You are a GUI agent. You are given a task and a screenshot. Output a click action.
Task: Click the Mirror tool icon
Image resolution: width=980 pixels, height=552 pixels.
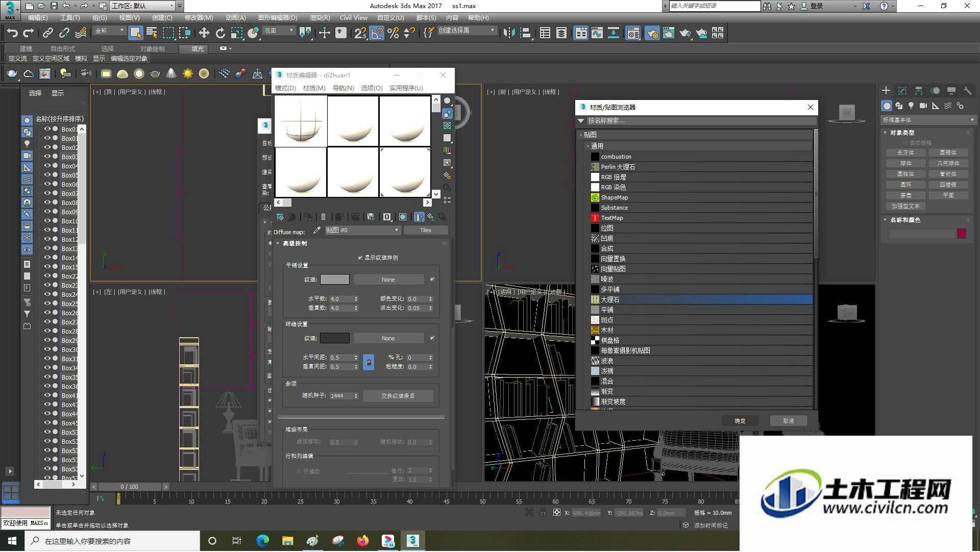click(509, 33)
